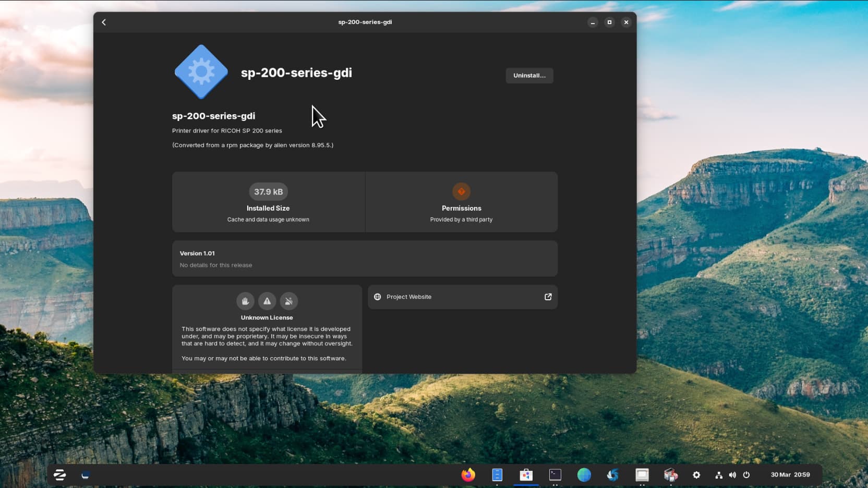Image resolution: width=868 pixels, height=488 pixels.
Task: Click the 37.9 kB size badge
Action: coord(268,192)
